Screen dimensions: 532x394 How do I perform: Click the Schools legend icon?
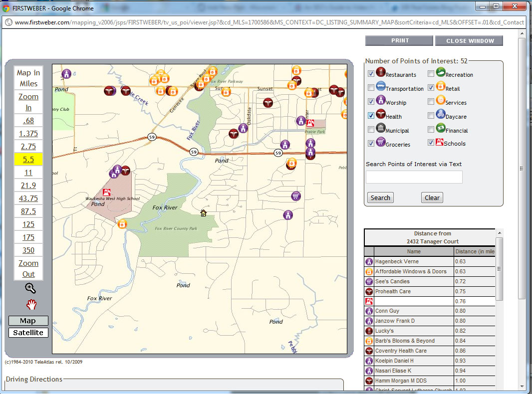point(439,142)
